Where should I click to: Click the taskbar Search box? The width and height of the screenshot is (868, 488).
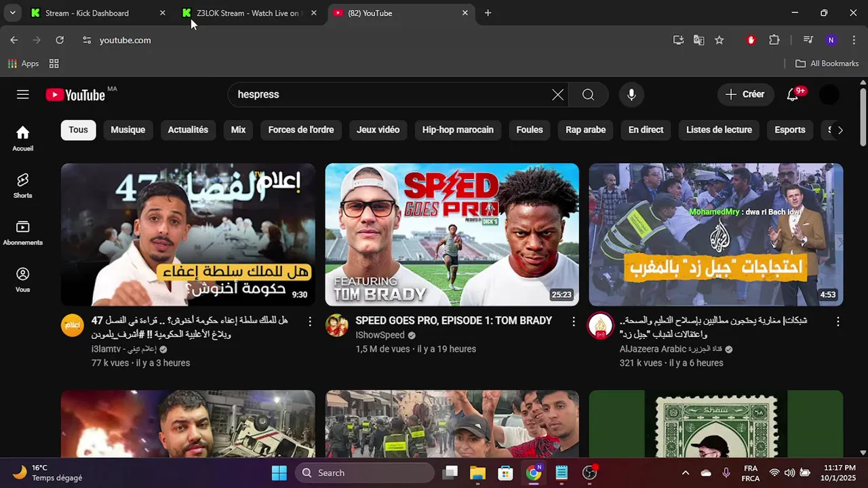pyautogui.click(x=365, y=473)
